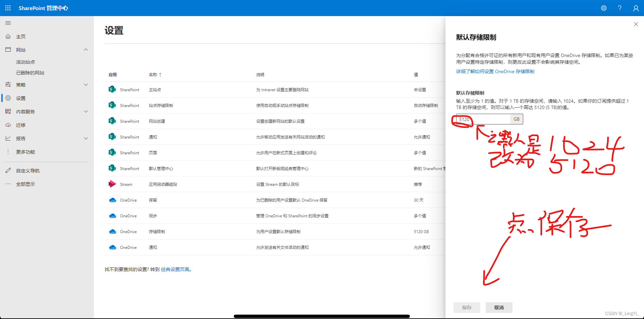Screen dimensions: 644x319
Task: Click the Reports (报告) chart icon
Action: click(8, 138)
